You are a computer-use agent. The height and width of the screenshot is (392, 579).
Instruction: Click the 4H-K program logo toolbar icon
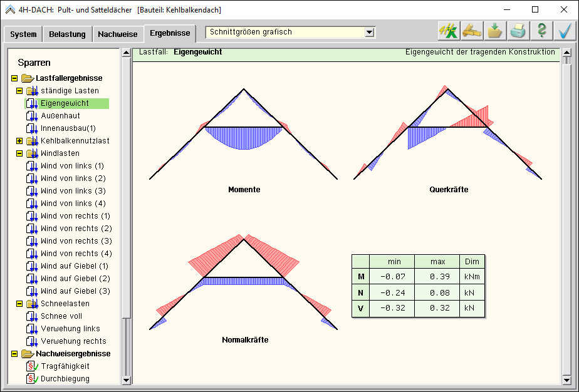tap(448, 31)
